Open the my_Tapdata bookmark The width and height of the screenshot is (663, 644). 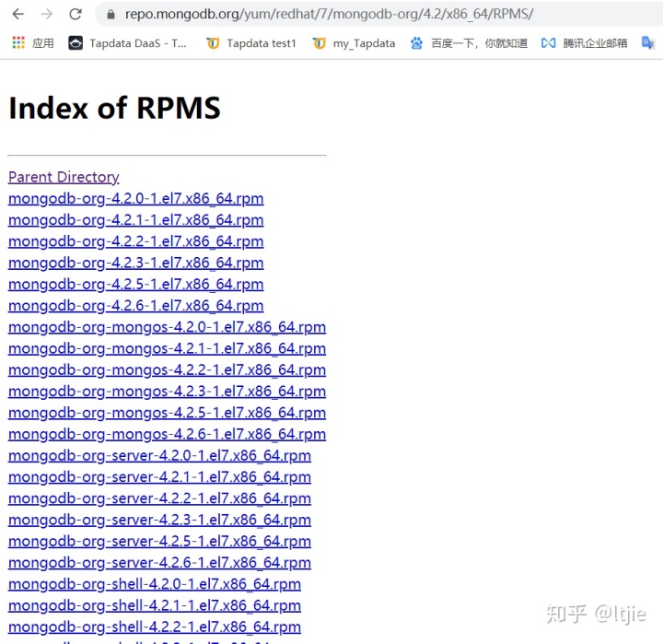tap(364, 43)
